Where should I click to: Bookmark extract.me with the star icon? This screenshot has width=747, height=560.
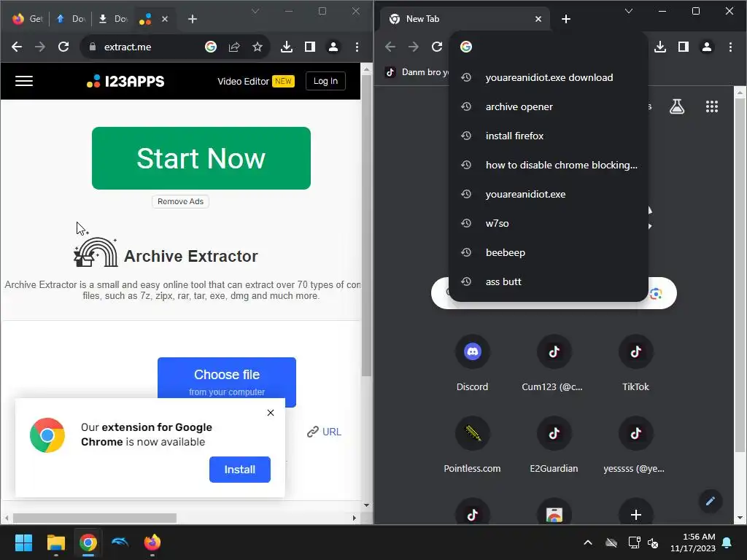[258, 47]
